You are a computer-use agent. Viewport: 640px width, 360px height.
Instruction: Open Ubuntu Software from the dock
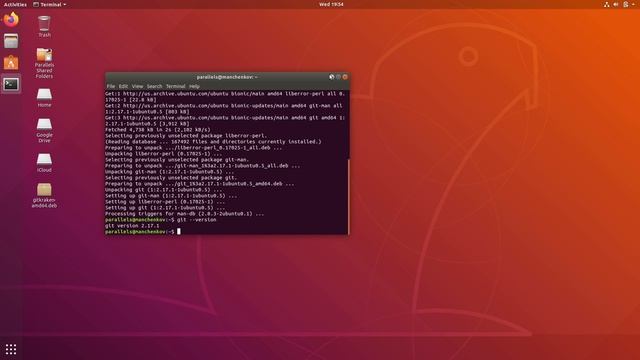[11, 62]
